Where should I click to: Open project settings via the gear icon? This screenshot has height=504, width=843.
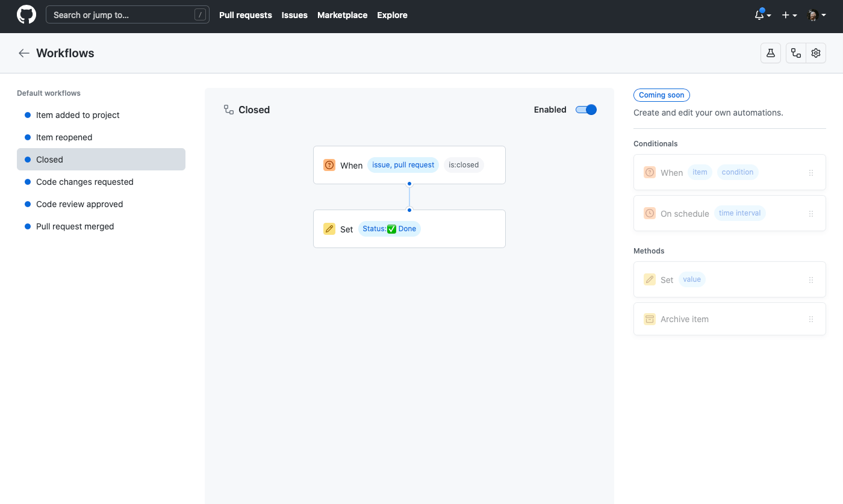point(816,53)
